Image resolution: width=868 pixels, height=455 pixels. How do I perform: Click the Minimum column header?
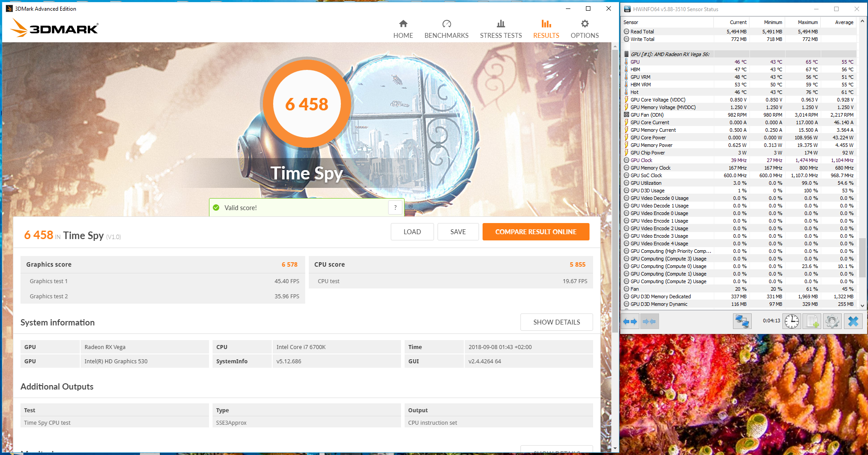tap(767, 22)
